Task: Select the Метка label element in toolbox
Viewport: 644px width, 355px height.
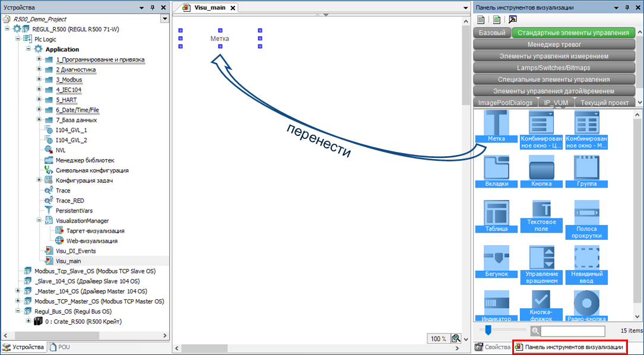Action: pos(496,126)
